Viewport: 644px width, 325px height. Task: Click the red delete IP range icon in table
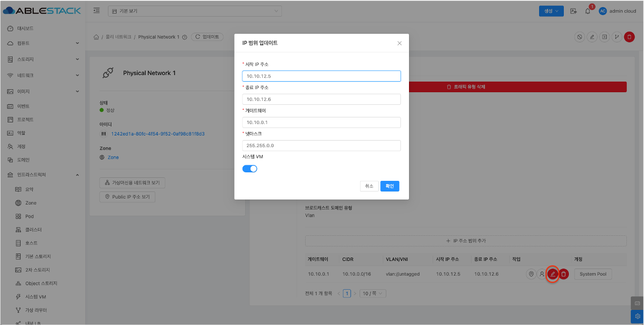pyautogui.click(x=564, y=274)
